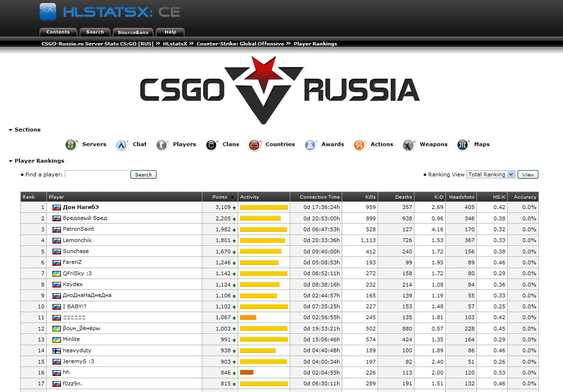Click the flag icon beside hh
563x392 pixels.
tap(56, 373)
